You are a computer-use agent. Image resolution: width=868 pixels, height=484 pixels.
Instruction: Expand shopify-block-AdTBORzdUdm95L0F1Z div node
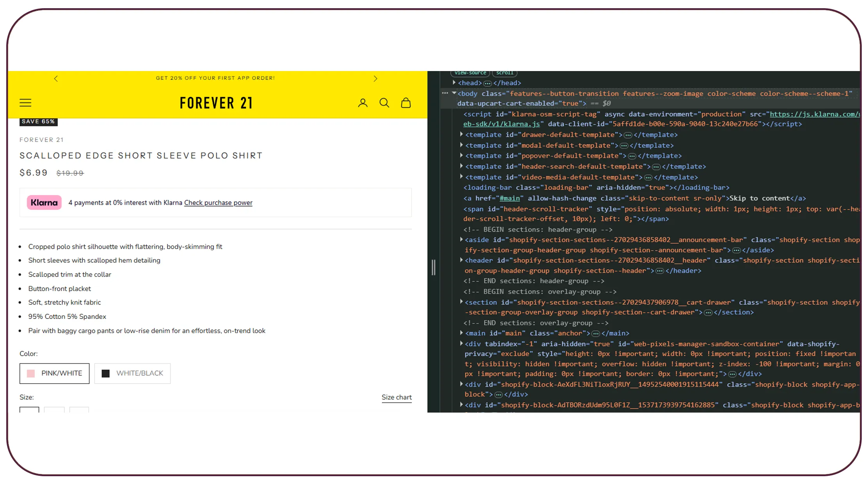(x=462, y=405)
